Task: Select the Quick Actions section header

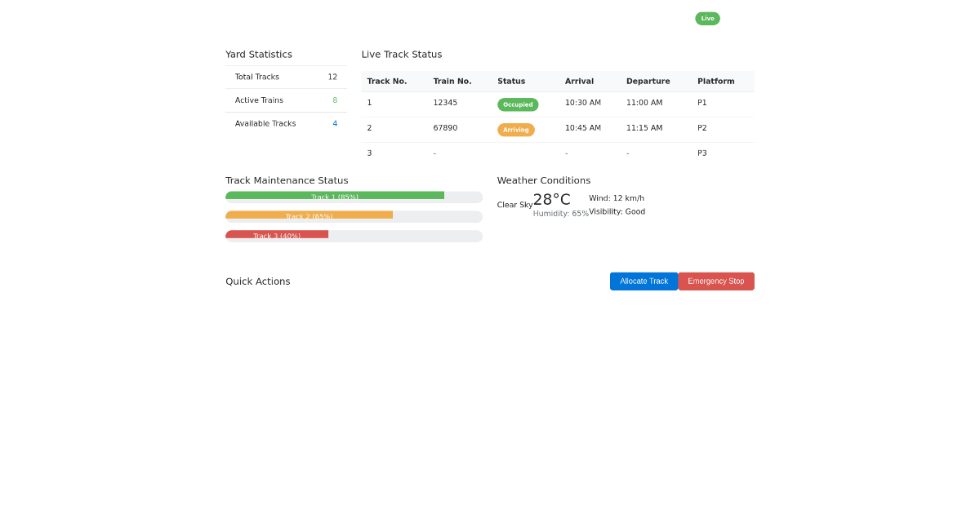Action: click(257, 281)
